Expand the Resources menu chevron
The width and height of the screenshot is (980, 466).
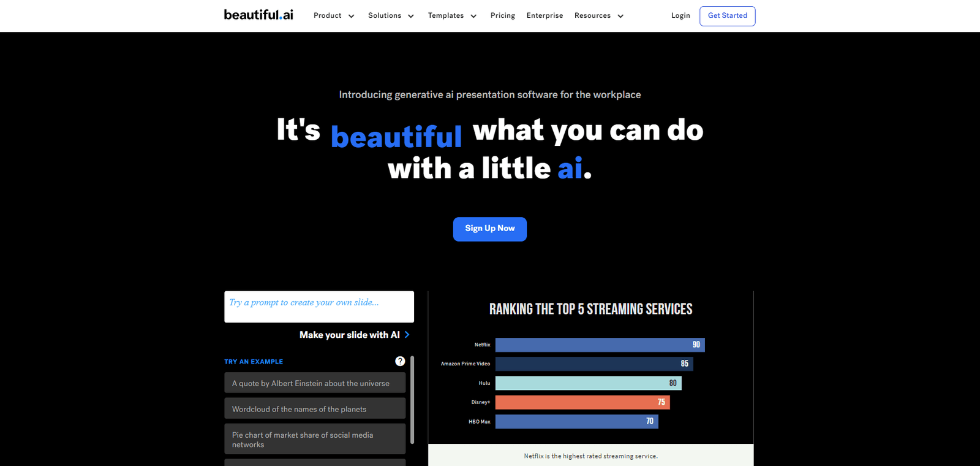[620, 16]
